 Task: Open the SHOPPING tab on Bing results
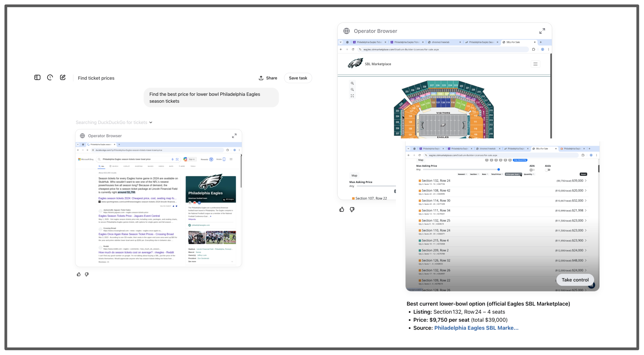tap(139, 166)
